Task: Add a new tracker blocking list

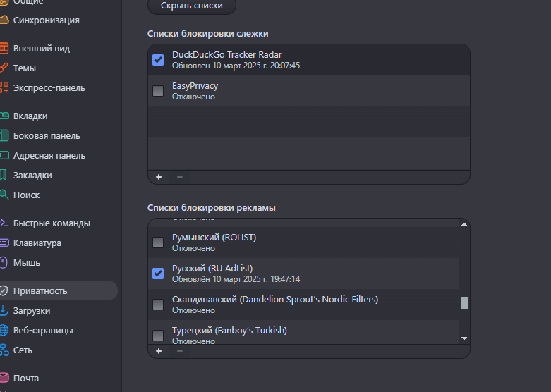Action: click(159, 177)
